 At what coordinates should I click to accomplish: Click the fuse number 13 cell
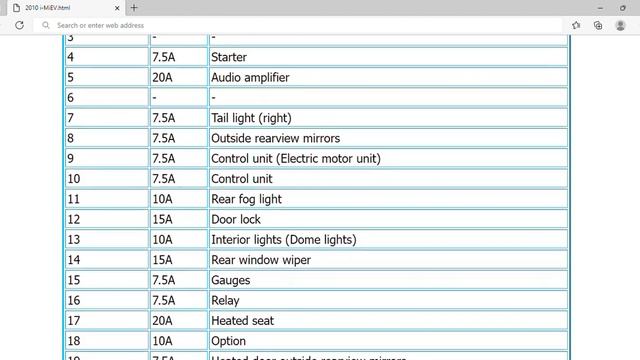(107, 240)
